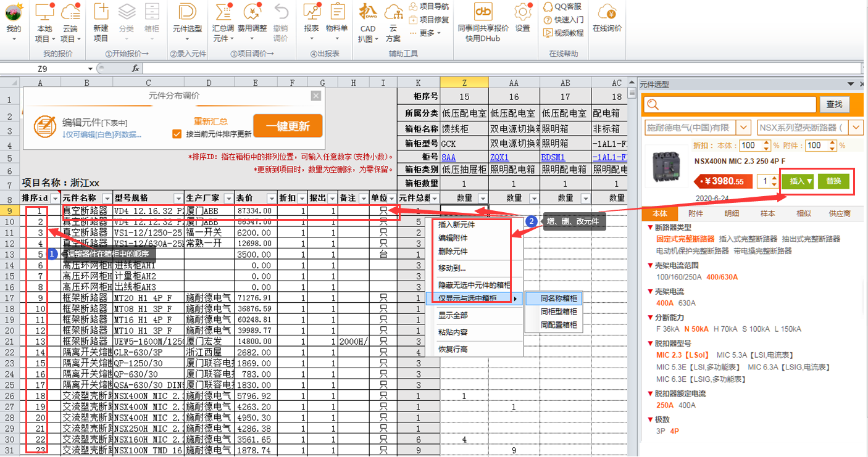Open the 元件名称 column filter
This screenshot has width=868, height=457.
point(107,198)
